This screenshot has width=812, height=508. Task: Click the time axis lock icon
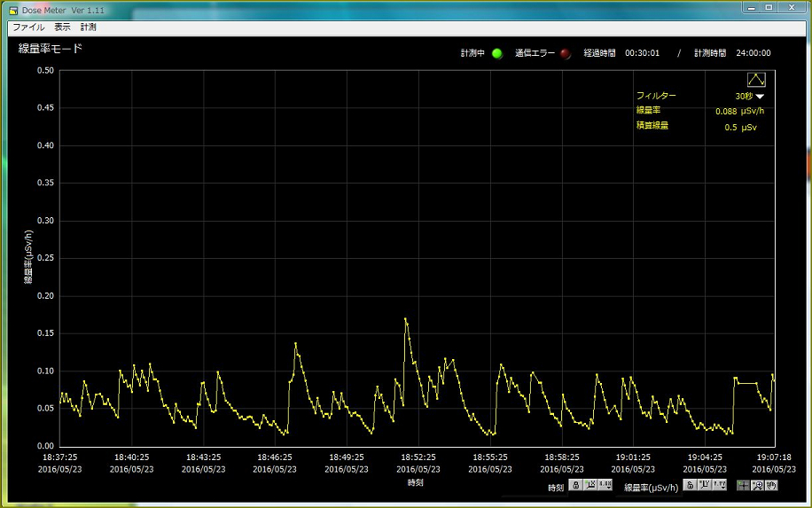(x=575, y=485)
